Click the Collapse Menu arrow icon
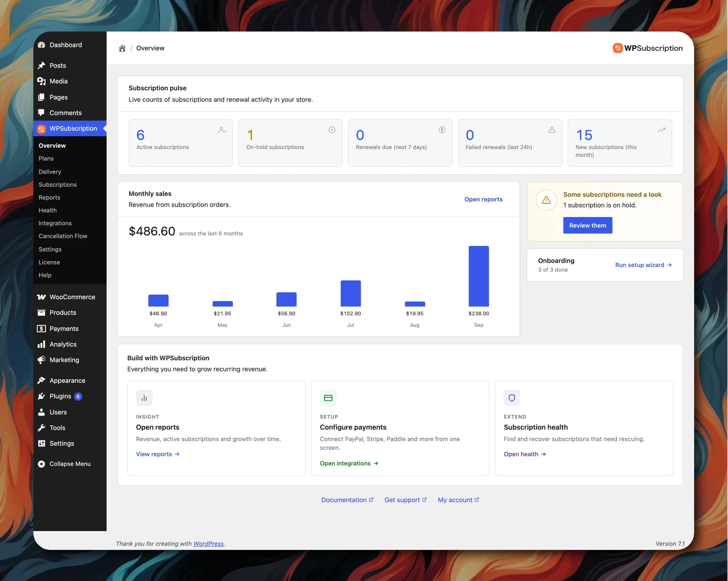 pyautogui.click(x=42, y=464)
